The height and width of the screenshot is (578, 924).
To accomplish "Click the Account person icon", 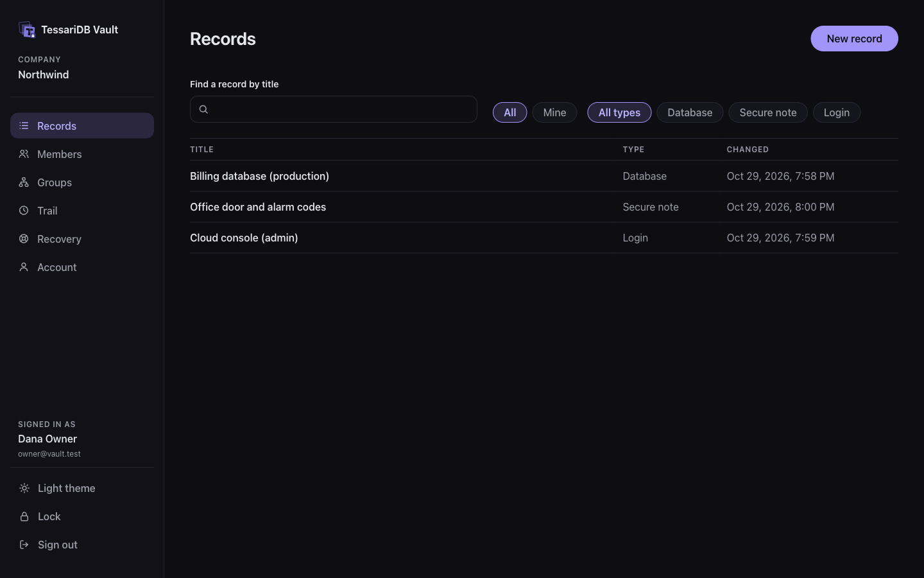I will [24, 267].
